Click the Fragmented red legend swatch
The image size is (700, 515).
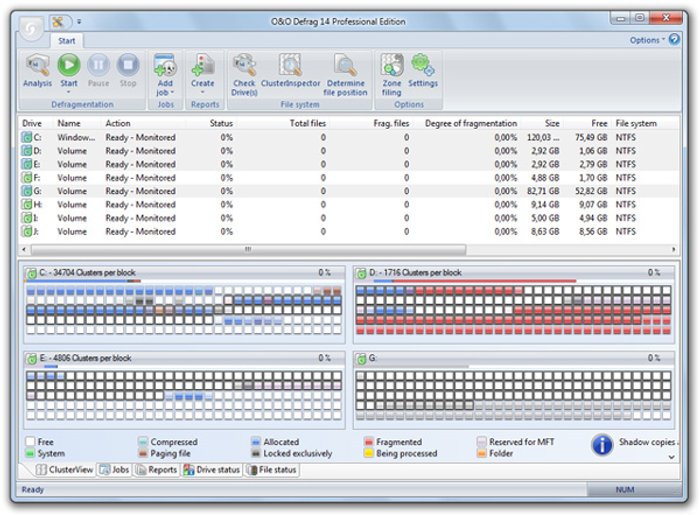pyautogui.click(x=369, y=442)
